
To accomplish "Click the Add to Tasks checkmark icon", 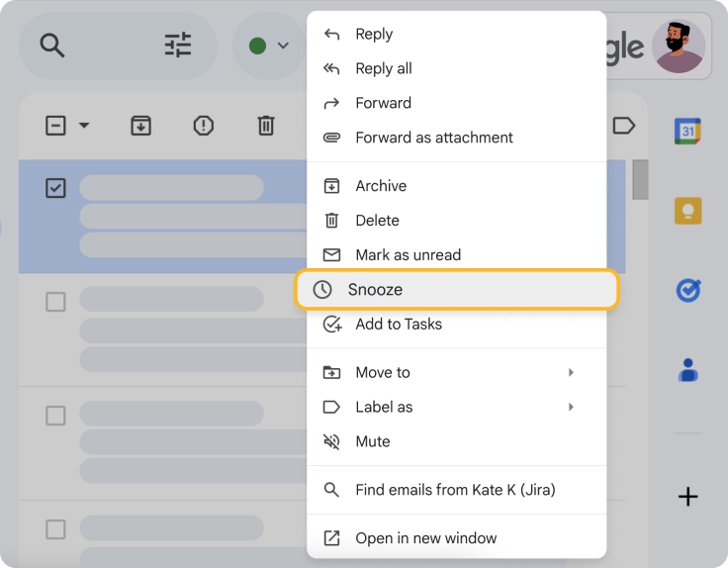I will (332, 325).
